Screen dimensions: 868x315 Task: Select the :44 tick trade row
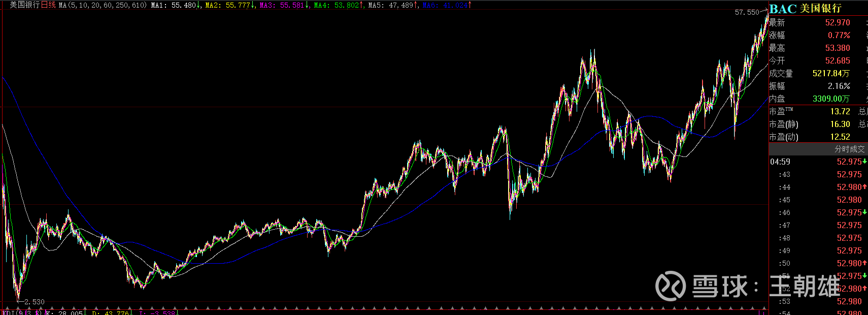(x=818, y=187)
